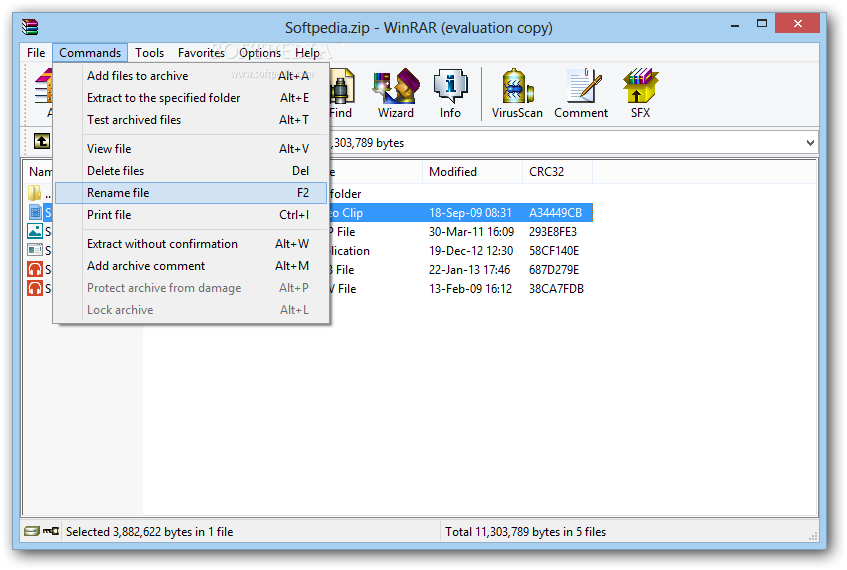Image resolution: width=847 pixels, height=570 pixels.
Task: Click the 18-Sep-09 08:31 date cell
Action: (470, 213)
